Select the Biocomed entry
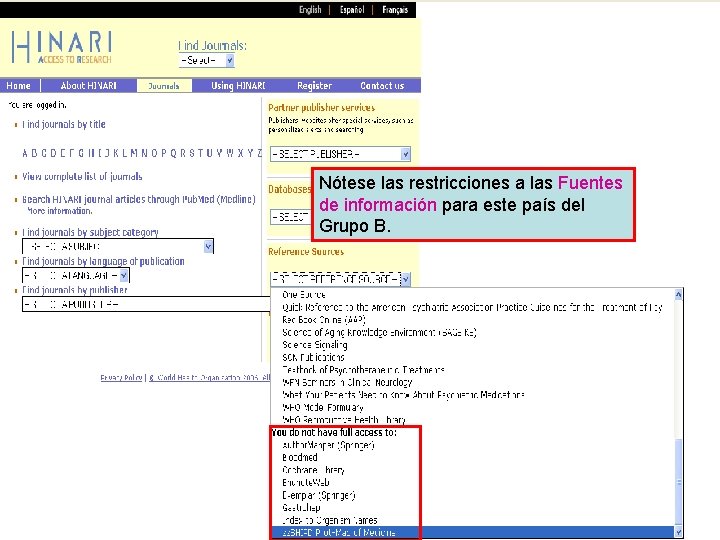Screen dimensions: 720x540 pos(300,457)
